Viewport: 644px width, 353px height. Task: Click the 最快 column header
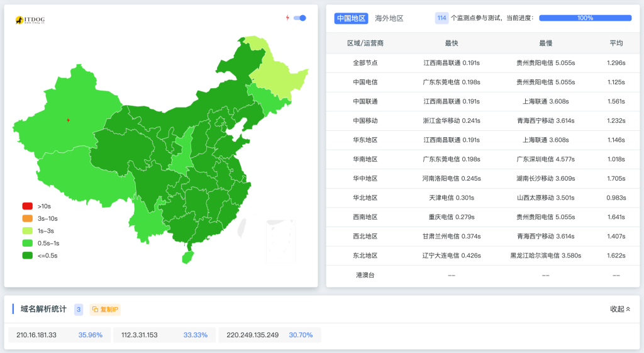(x=452, y=43)
